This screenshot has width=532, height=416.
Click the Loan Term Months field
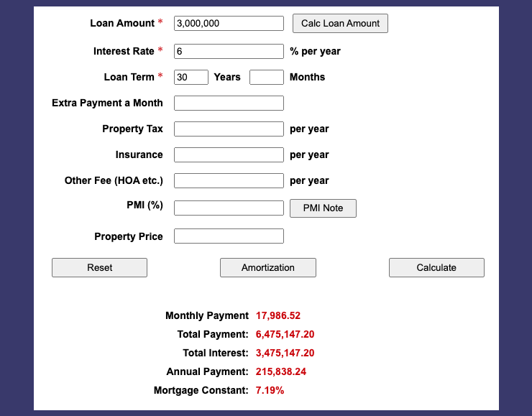[x=266, y=78]
